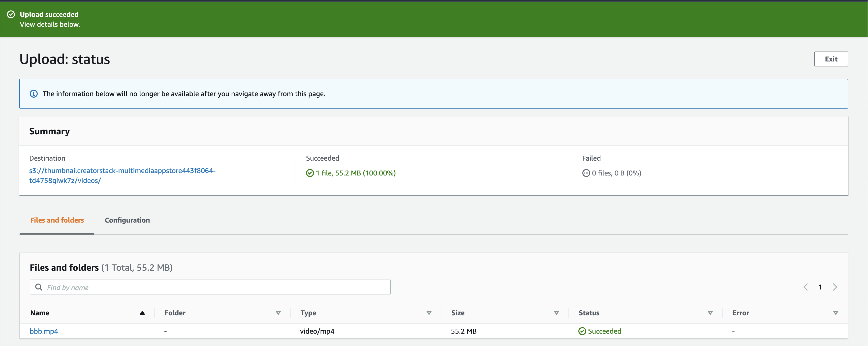The width and height of the screenshot is (868, 346).
Task: Open the bbb.mp4 file link
Action: tap(44, 331)
